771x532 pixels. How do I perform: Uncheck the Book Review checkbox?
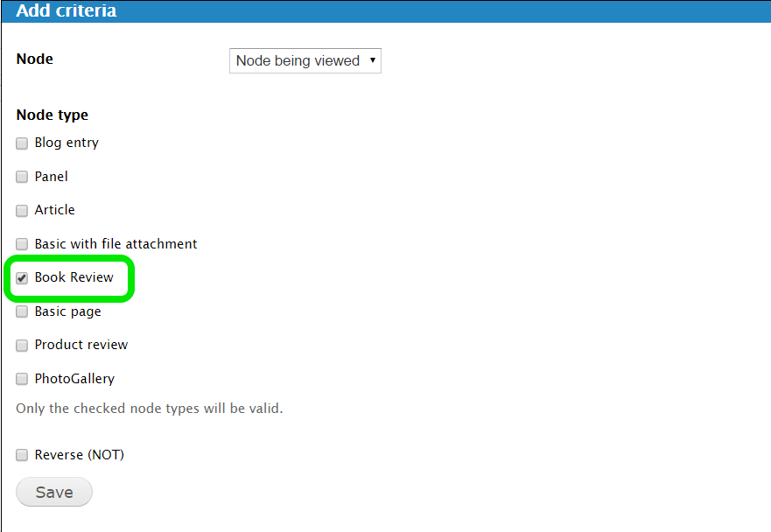(22, 277)
